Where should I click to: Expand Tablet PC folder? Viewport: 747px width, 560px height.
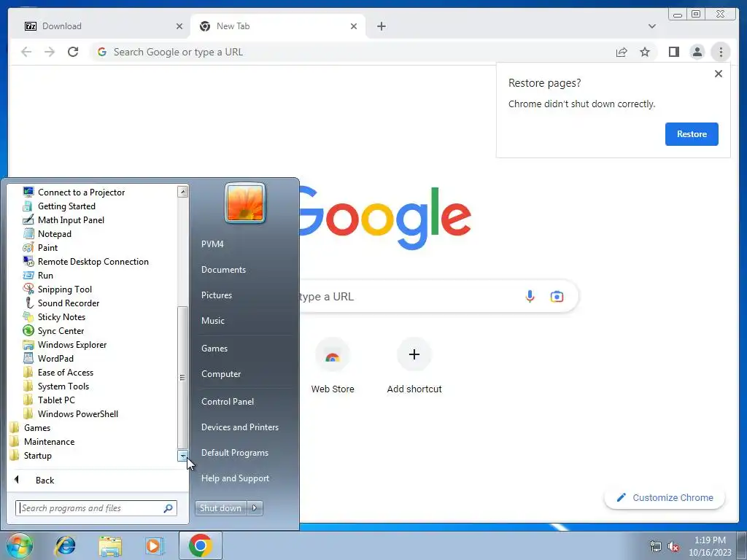point(49,400)
